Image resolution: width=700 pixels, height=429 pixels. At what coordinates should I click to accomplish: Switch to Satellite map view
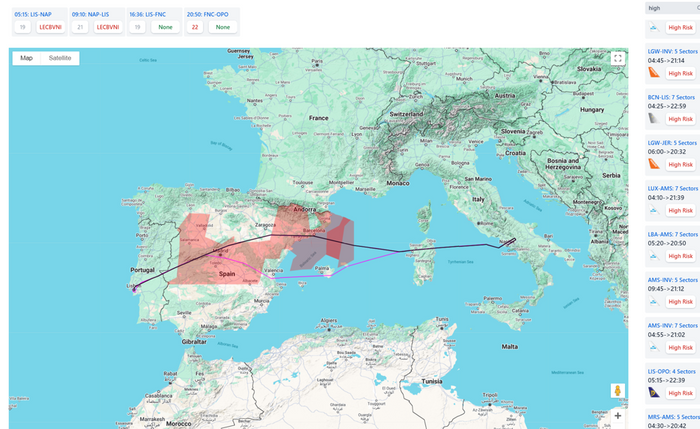(60, 58)
